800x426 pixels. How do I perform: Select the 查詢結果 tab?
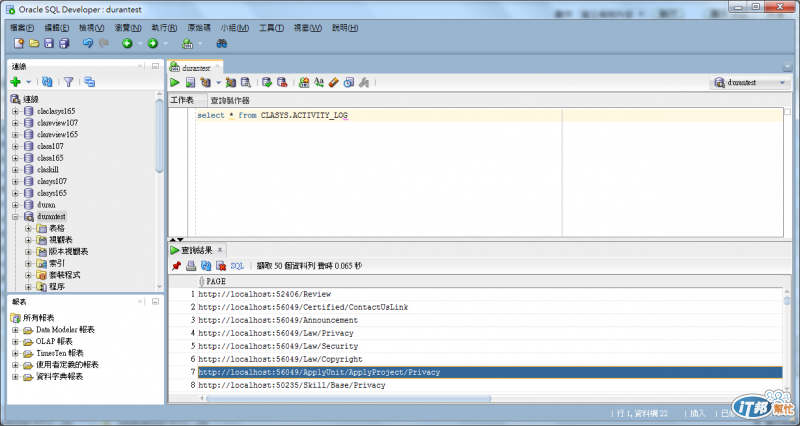point(197,250)
